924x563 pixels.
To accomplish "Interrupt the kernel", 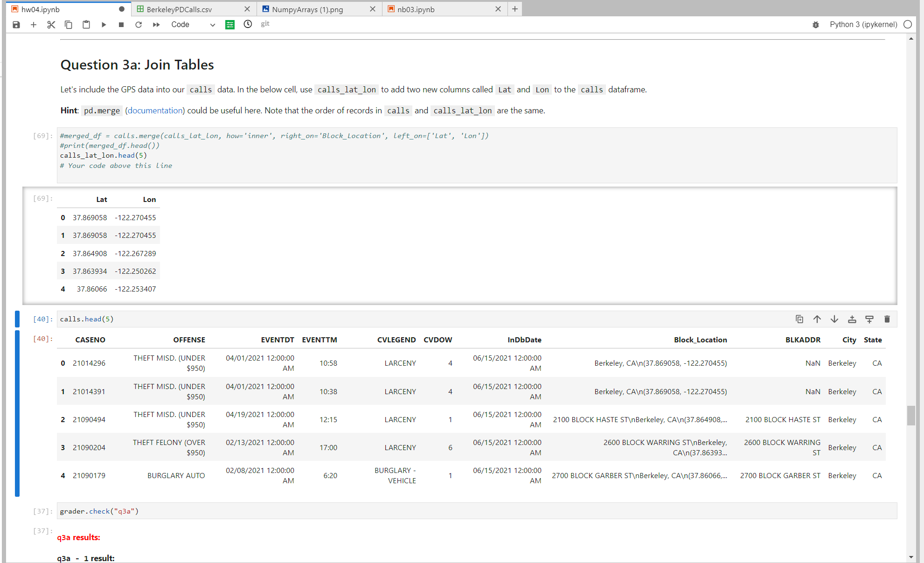I will click(x=121, y=24).
